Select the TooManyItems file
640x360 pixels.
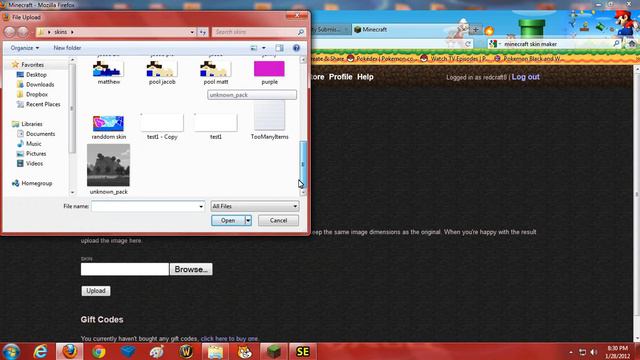click(269, 121)
